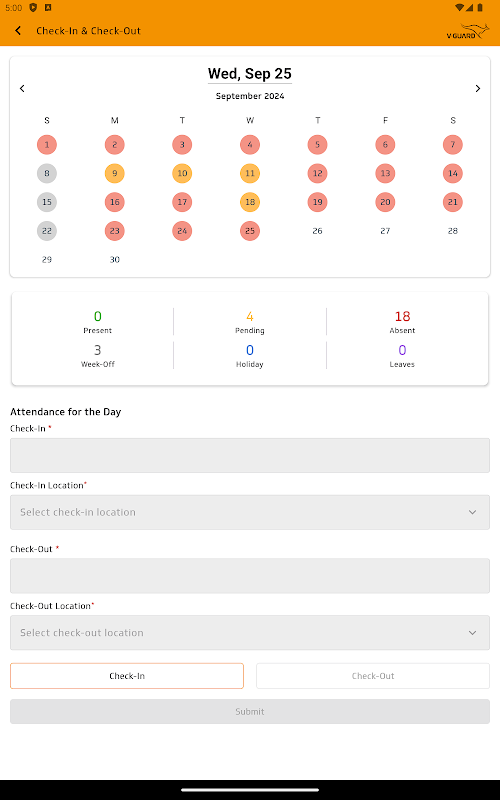Screen dimensions: 500x800
Task: Focus the Check-Out time field
Action: 250,576
